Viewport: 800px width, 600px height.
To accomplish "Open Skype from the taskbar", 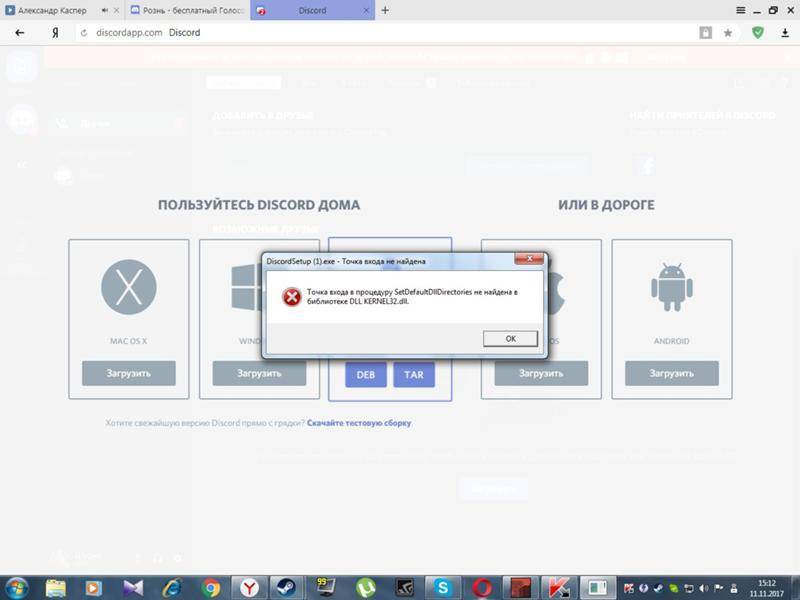I will click(443, 588).
